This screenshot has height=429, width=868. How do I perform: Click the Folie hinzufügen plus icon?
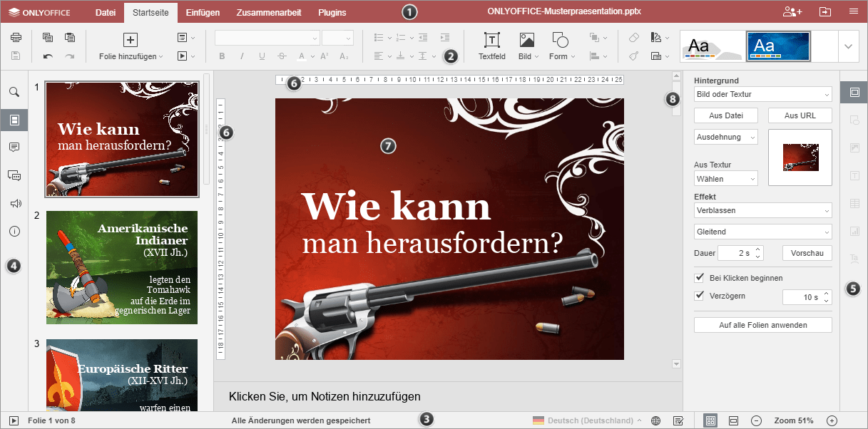[131, 40]
